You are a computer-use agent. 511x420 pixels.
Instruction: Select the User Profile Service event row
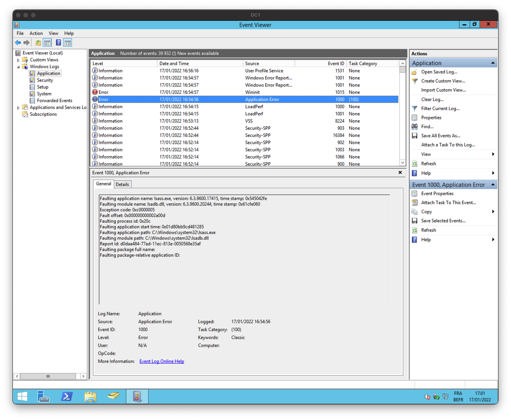point(245,71)
